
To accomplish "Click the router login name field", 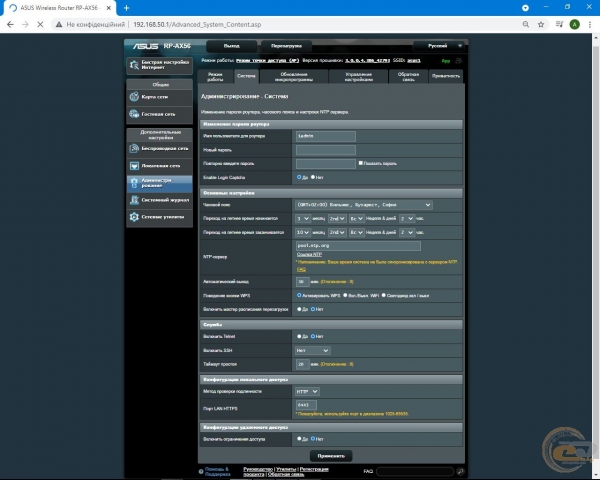I will (326, 136).
